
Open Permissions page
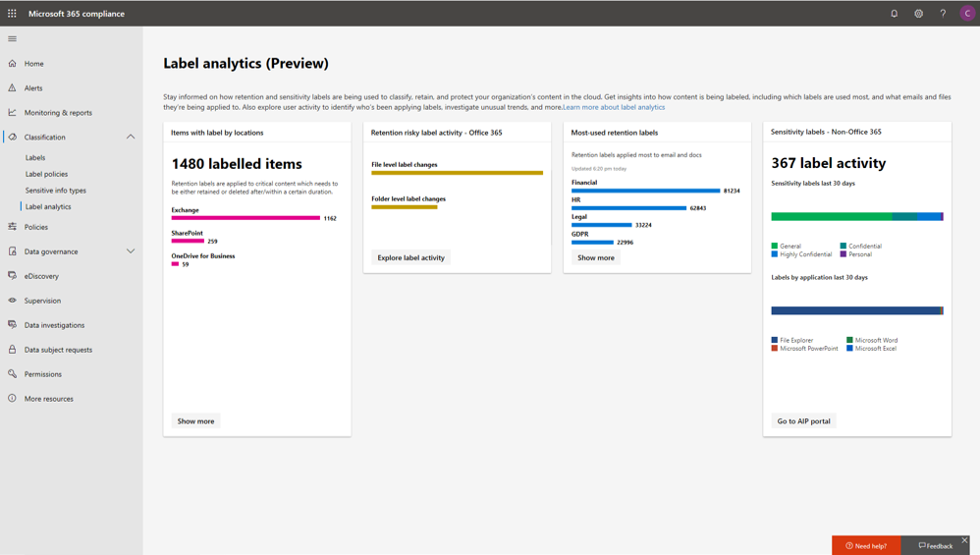pyautogui.click(x=42, y=374)
